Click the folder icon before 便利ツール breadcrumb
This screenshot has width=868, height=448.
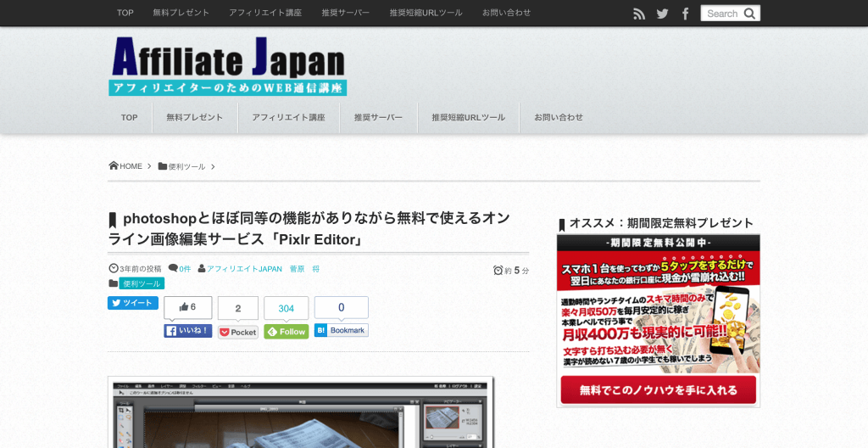pyautogui.click(x=162, y=165)
